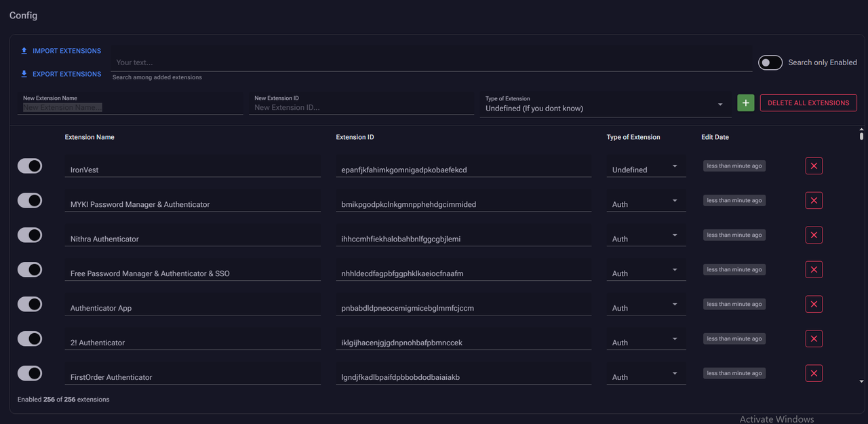Toggle off the IronVest extension
This screenshot has height=424, width=868.
pyautogui.click(x=30, y=166)
